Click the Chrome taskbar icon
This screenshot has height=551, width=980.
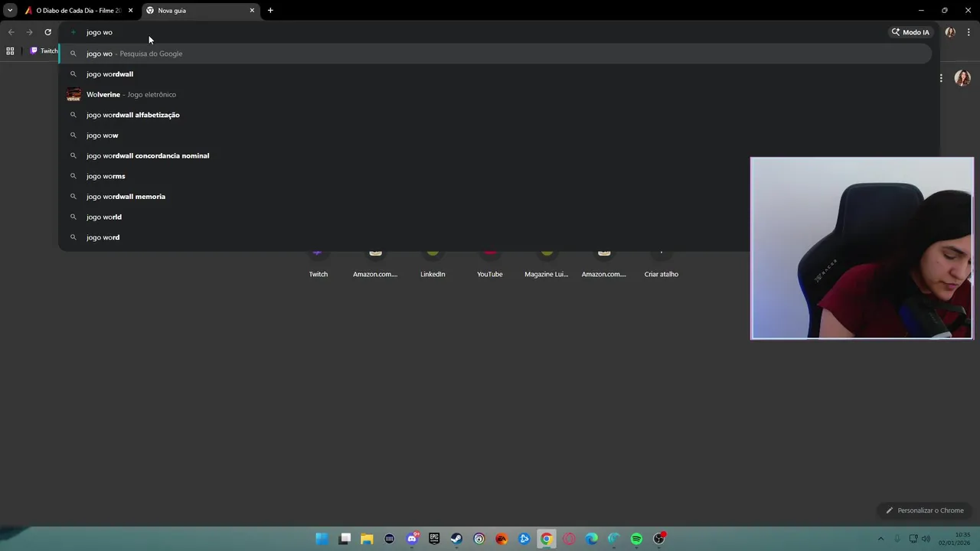point(546,539)
